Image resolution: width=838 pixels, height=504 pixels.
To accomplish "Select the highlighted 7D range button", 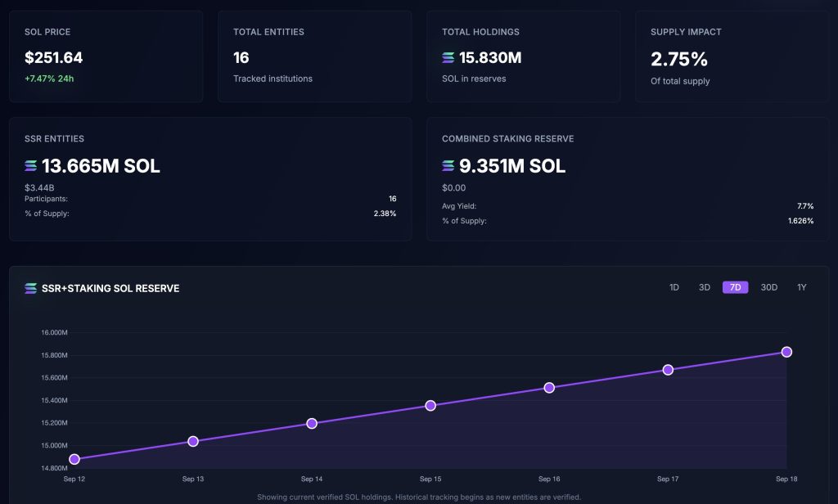I will coord(735,287).
